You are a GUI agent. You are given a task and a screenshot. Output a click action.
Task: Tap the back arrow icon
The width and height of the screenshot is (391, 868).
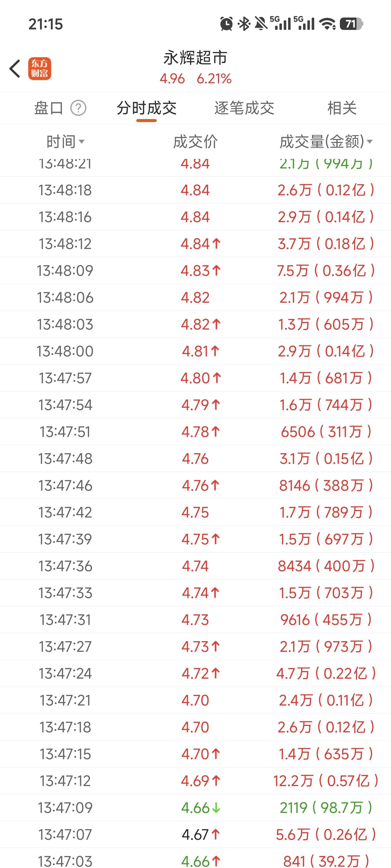pyautogui.click(x=15, y=69)
